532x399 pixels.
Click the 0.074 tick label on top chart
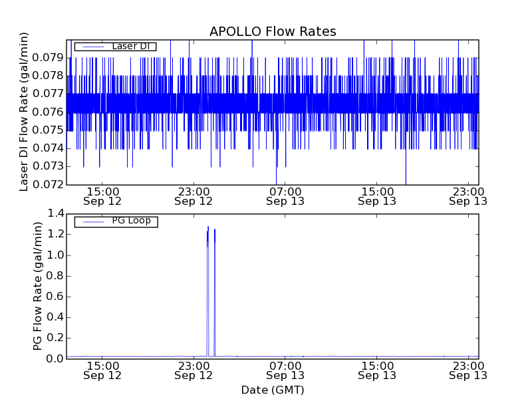[x=48, y=148]
